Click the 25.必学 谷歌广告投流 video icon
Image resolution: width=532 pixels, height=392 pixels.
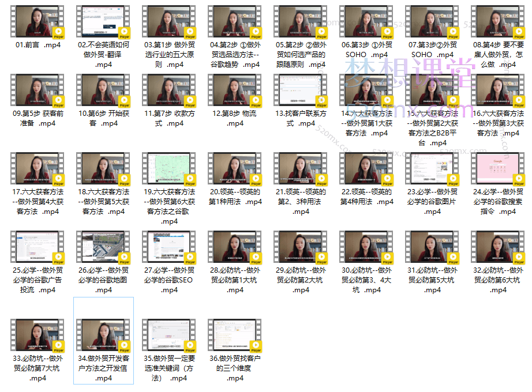tap(38, 247)
